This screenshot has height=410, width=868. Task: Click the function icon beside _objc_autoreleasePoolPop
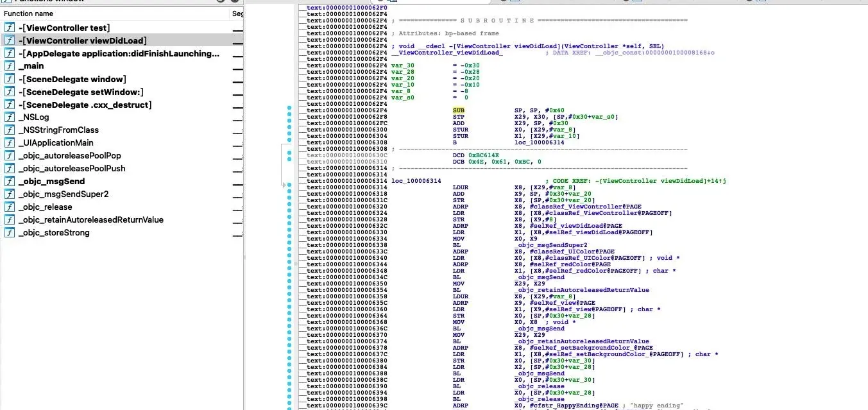10,156
